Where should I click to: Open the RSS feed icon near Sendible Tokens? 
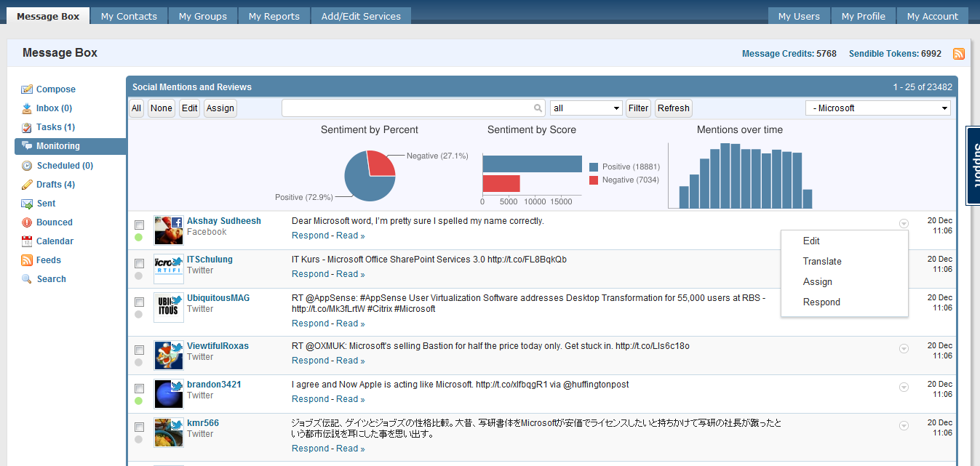point(958,54)
